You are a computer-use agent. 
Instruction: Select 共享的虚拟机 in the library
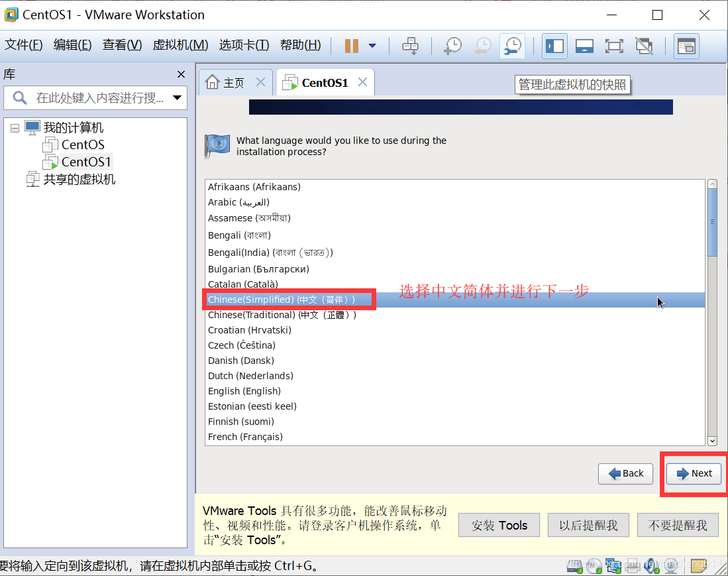coord(79,179)
